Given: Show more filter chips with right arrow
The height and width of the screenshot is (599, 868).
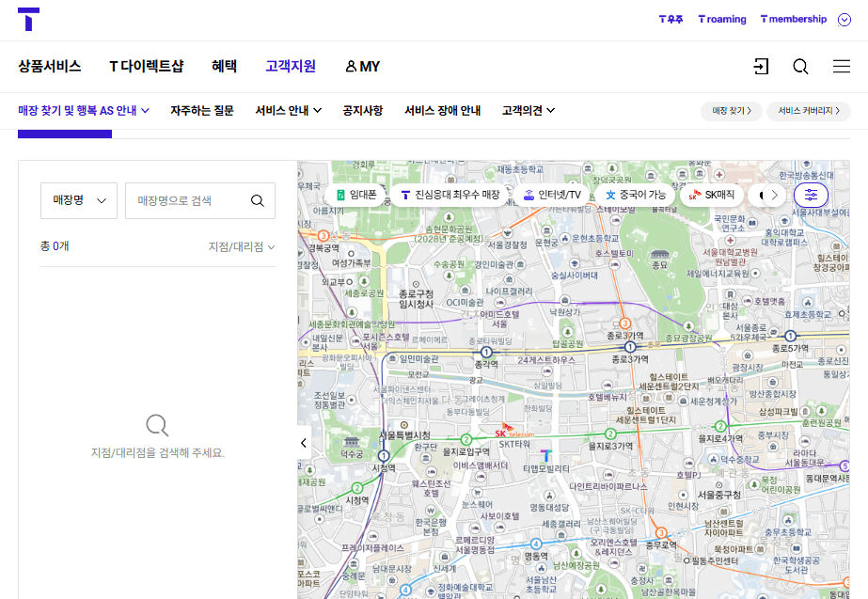Looking at the screenshot, I should [774, 195].
